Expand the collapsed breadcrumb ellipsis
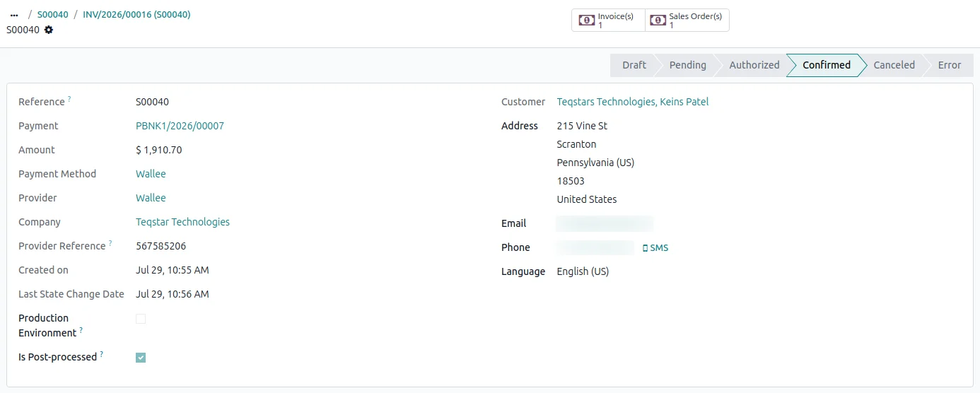980x393 pixels. click(14, 15)
